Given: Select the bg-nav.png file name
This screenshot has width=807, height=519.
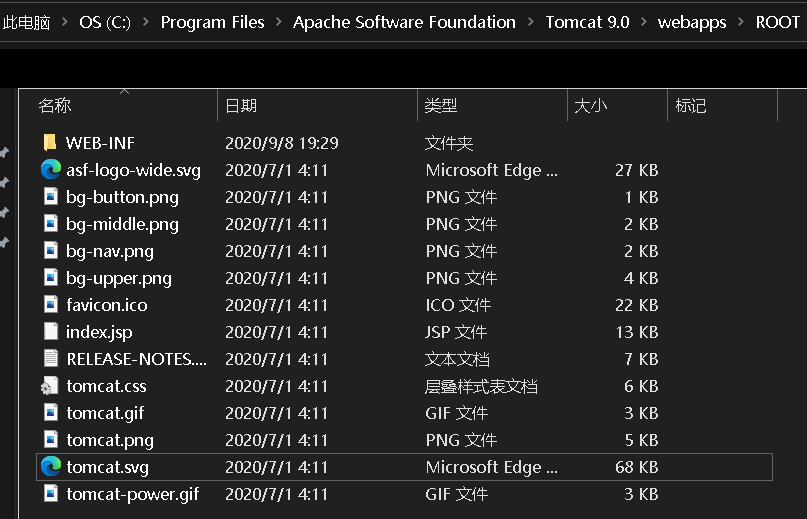Looking at the screenshot, I should (x=110, y=251).
